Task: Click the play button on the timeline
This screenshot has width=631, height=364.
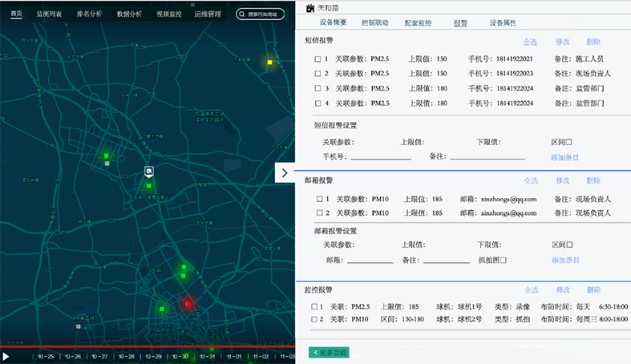Action: click(x=6, y=356)
